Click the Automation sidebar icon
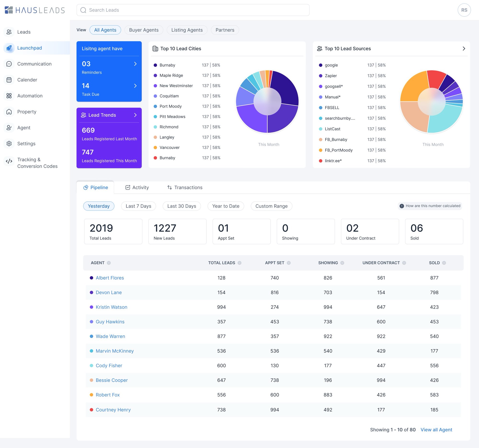479x448 pixels. [9, 96]
